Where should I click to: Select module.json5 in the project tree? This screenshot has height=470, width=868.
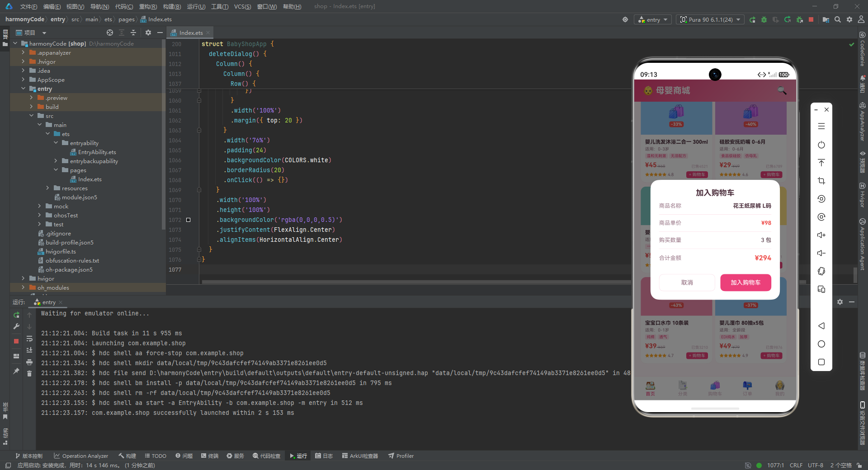tap(75, 197)
